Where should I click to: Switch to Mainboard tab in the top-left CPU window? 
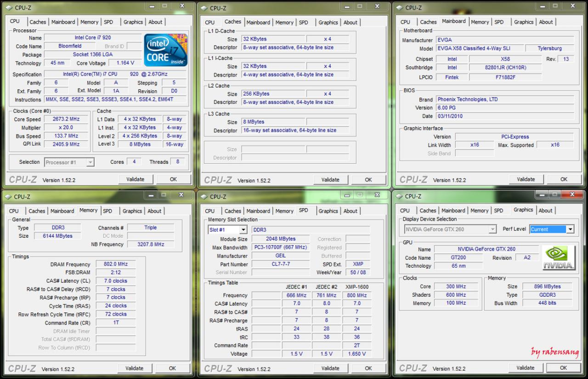click(x=63, y=22)
